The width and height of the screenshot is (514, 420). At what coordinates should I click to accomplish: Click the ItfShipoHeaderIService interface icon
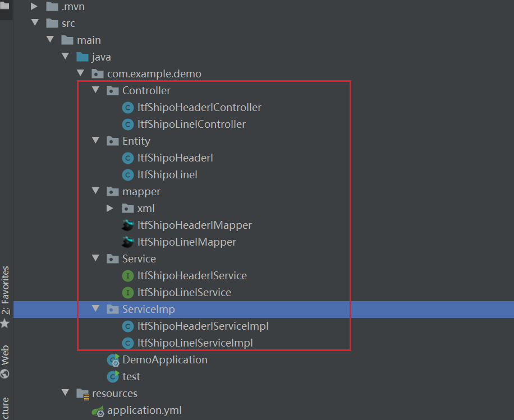pyautogui.click(x=128, y=275)
